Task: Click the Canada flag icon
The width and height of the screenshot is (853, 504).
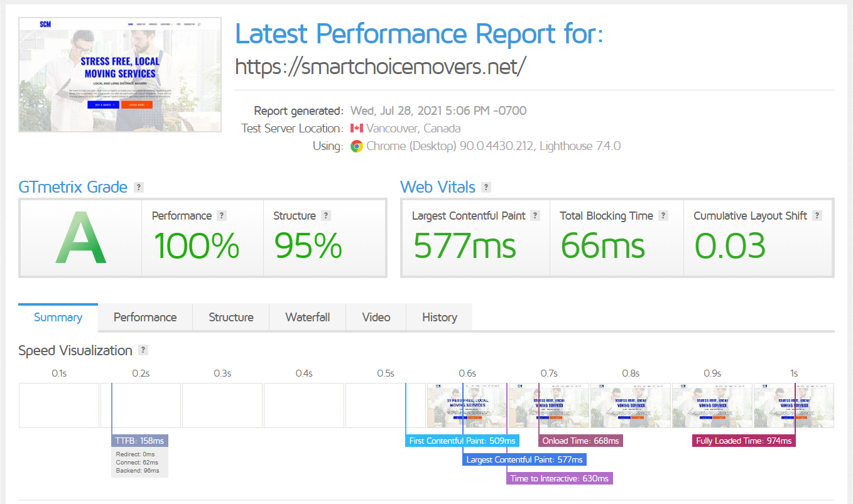Action: tap(356, 128)
